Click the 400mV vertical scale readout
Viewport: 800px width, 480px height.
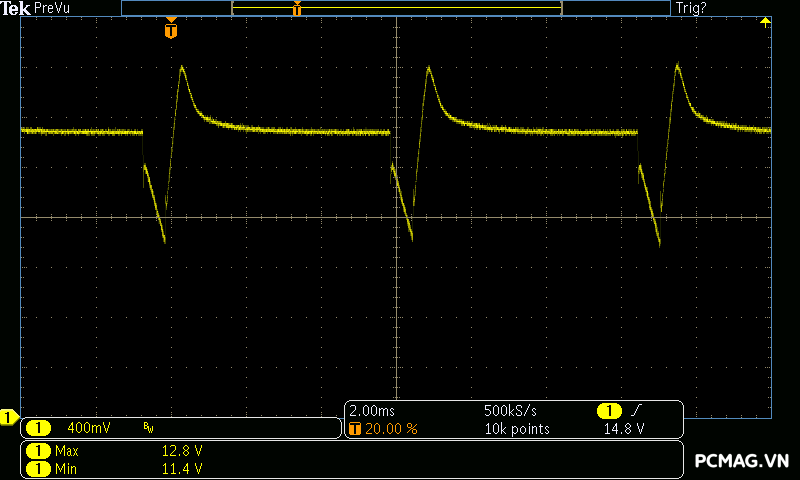[x=89, y=428]
